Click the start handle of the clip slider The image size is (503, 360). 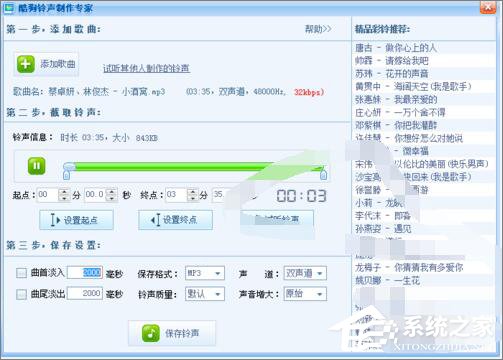click(67, 174)
